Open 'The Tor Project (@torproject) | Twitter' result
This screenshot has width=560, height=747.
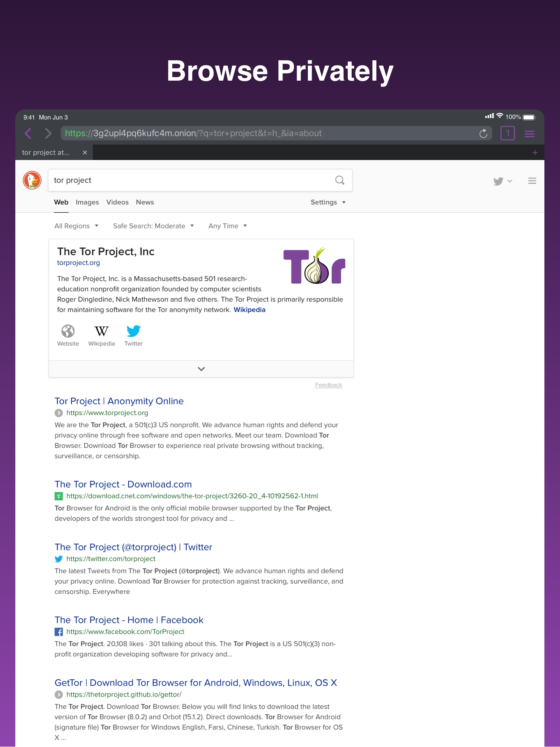pos(133,547)
